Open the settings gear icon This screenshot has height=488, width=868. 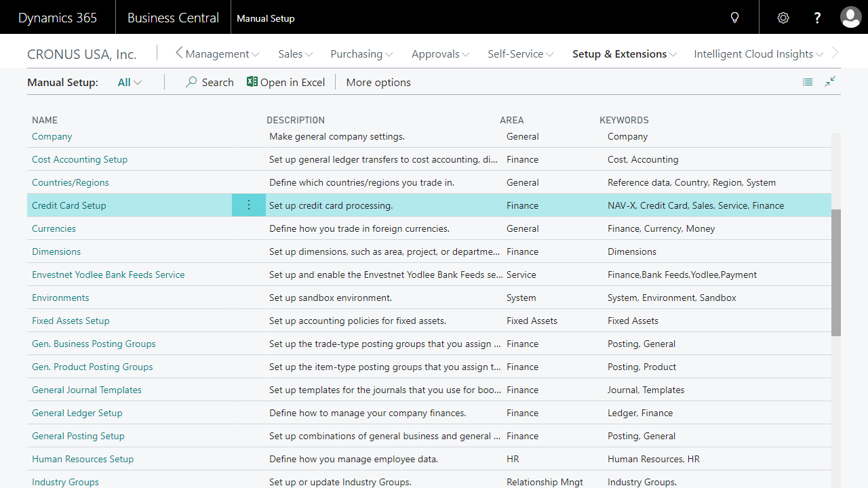pos(783,18)
